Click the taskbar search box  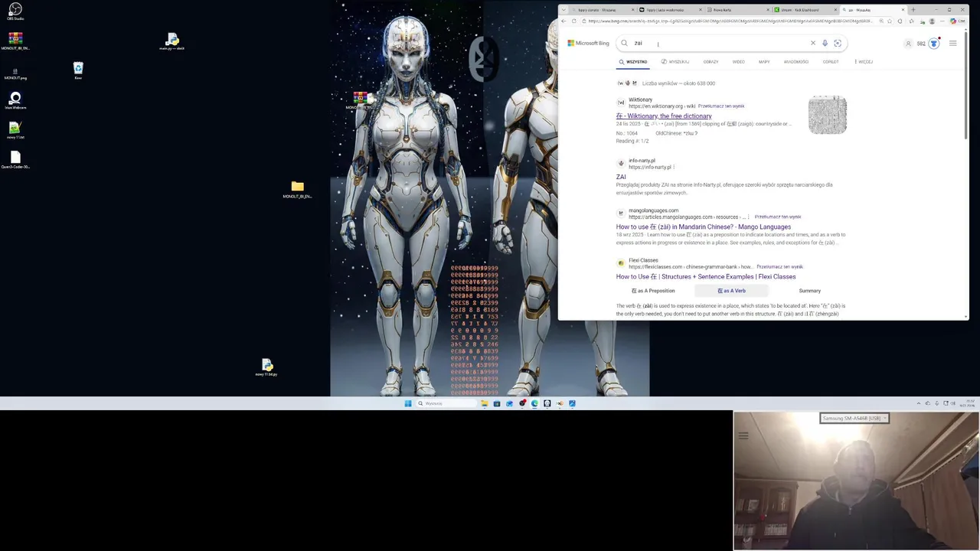tap(446, 403)
